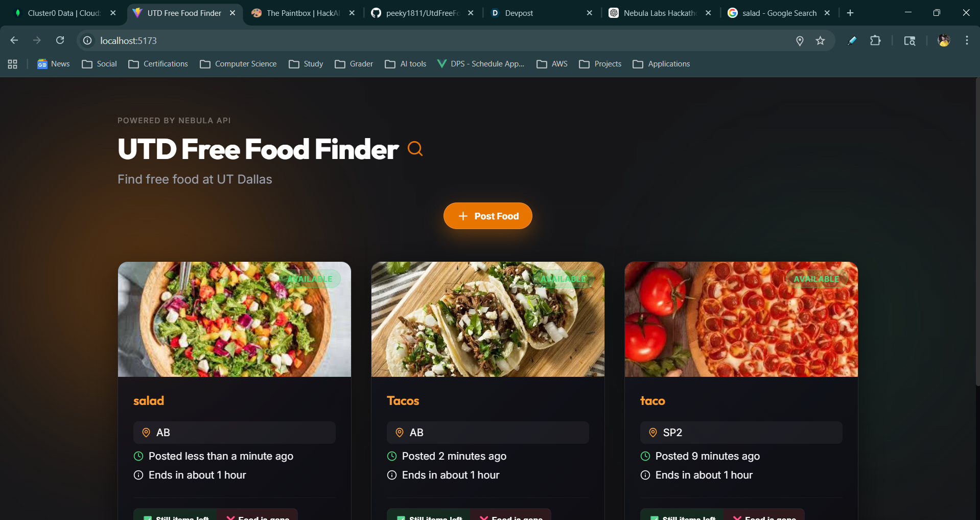View site information icon
Screen dimensions: 980x520
87,40
